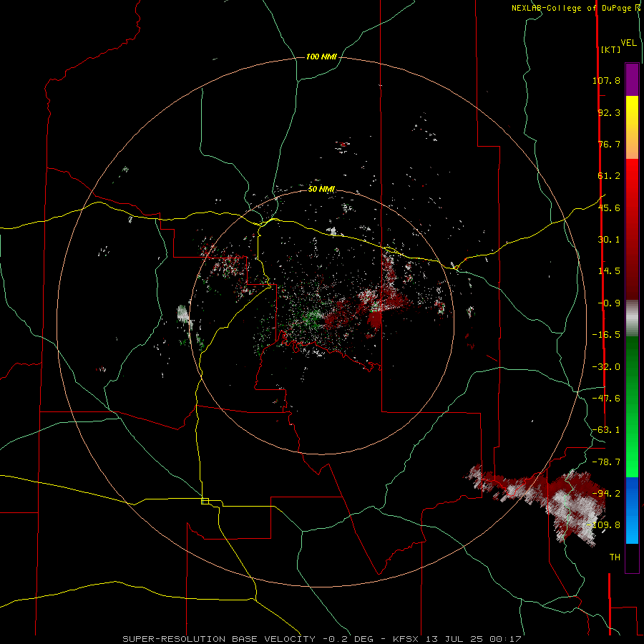Select the 30.1 value on the velocity scale
The height and width of the screenshot is (644, 644).
pyautogui.click(x=609, y=240)
